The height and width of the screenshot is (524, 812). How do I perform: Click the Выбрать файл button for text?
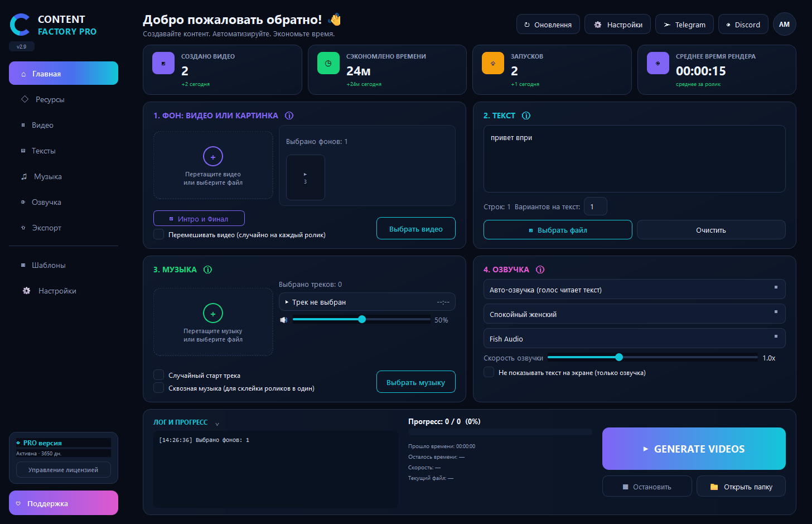pyautogui.click(x=558, y=229)
